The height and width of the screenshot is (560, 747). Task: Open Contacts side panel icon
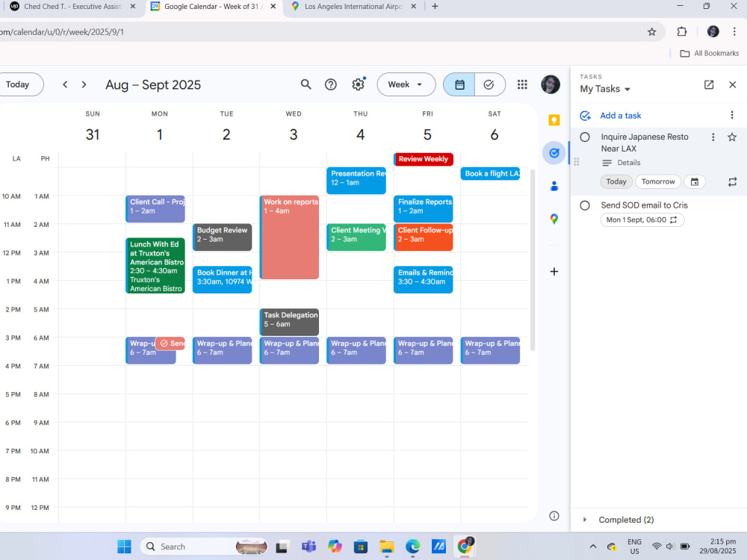554,186
